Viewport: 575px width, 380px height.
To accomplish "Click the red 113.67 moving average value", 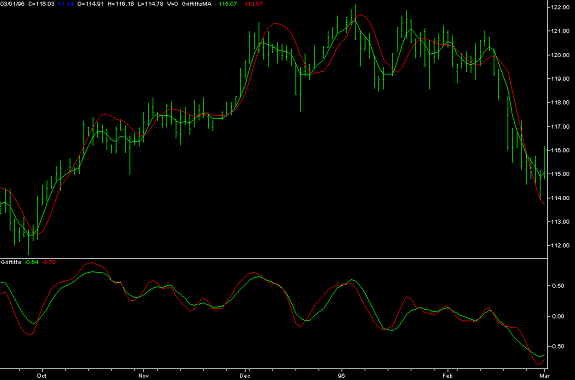I will pyautogui.click(x=254, y=4).
